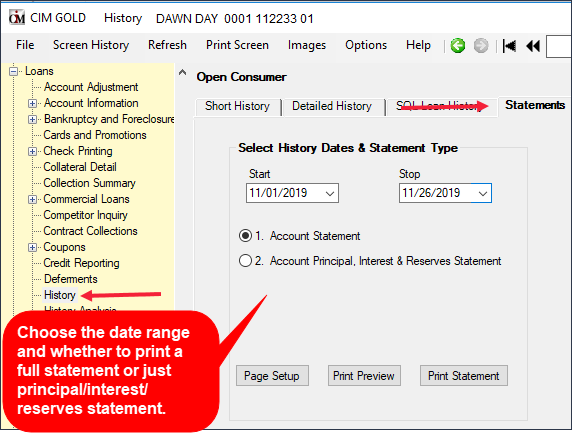This screenshot has height=434, width=572.
Task: Click the Loans root tree label
Action: click(39, 71)
